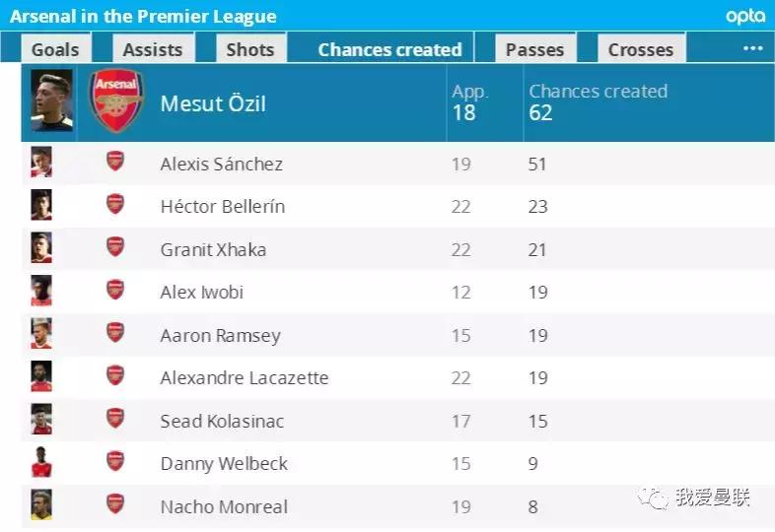Click Arsenal badge in Nacho Monreal row
Screen dimensions: 775x532
point(115,506)
